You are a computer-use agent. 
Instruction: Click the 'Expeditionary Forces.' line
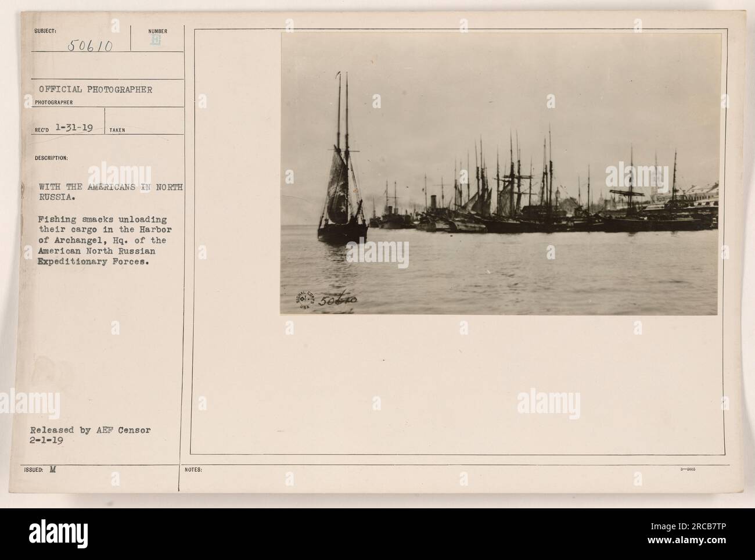(94, 262)
